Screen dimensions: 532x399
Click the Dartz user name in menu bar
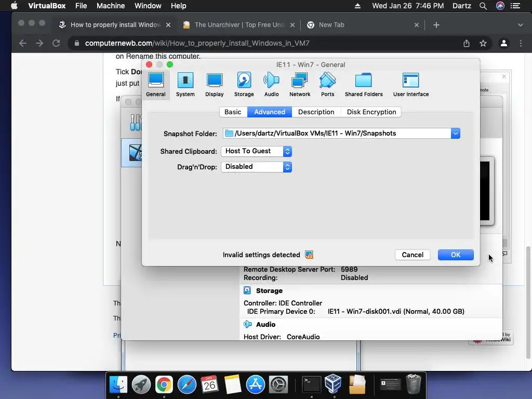[462, 6]
